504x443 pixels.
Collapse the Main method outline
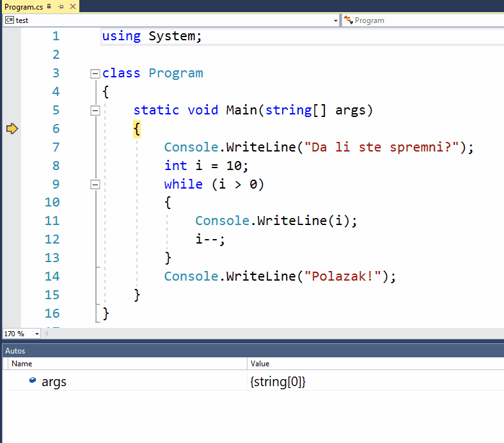95,111
